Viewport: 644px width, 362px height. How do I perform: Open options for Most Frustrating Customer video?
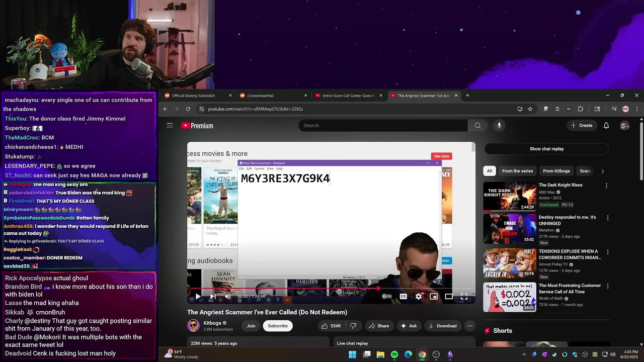point(608,286)
